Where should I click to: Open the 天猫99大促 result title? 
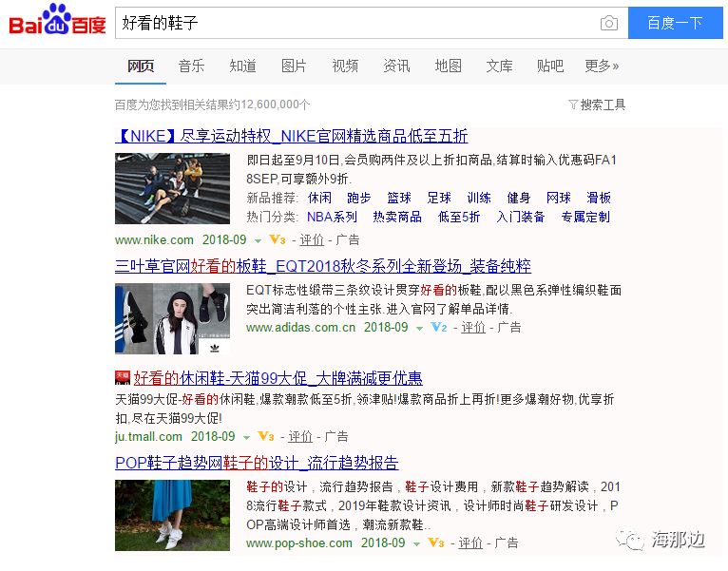(x=278, y=378)
